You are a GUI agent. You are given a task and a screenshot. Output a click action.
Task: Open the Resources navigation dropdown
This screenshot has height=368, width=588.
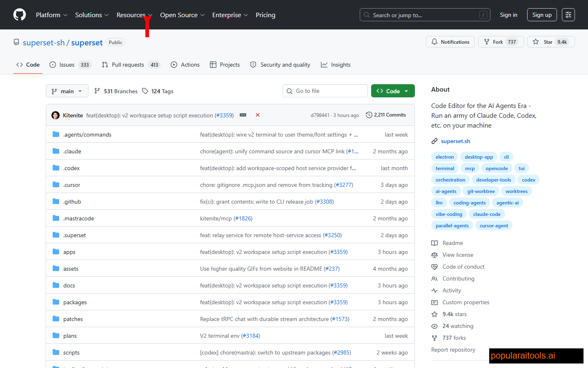[134, 15]
